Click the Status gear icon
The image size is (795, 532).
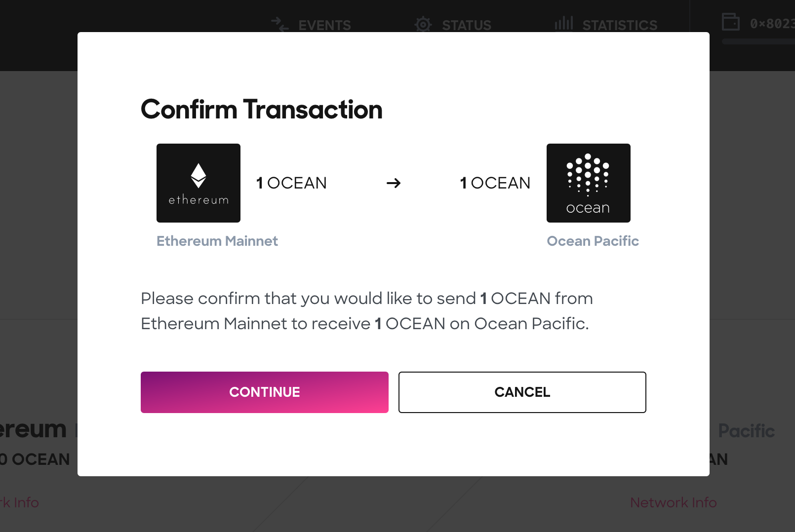423,24
